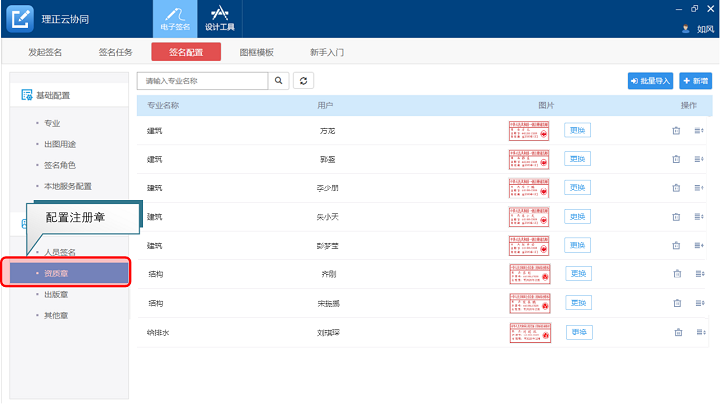Click the 如风 user avatar icon
Viewport: 720px width, 404px height.
tap(686, 28)
